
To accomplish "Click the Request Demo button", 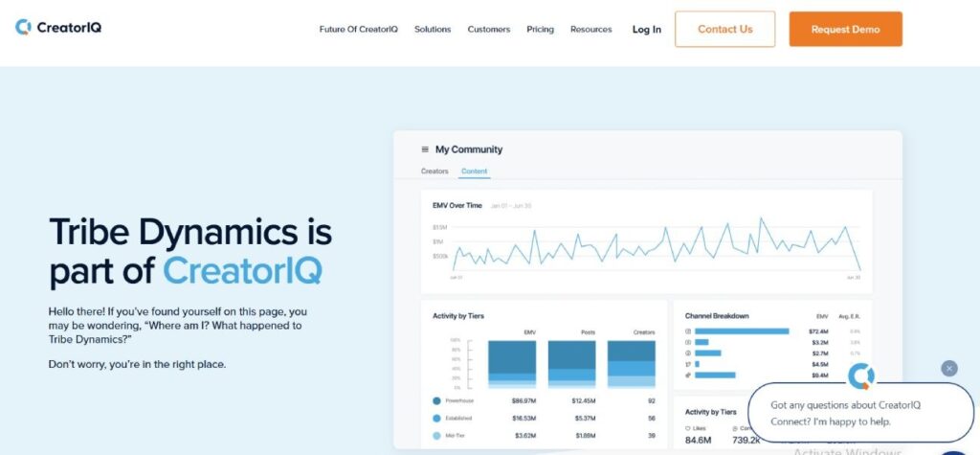I will 846,29.
